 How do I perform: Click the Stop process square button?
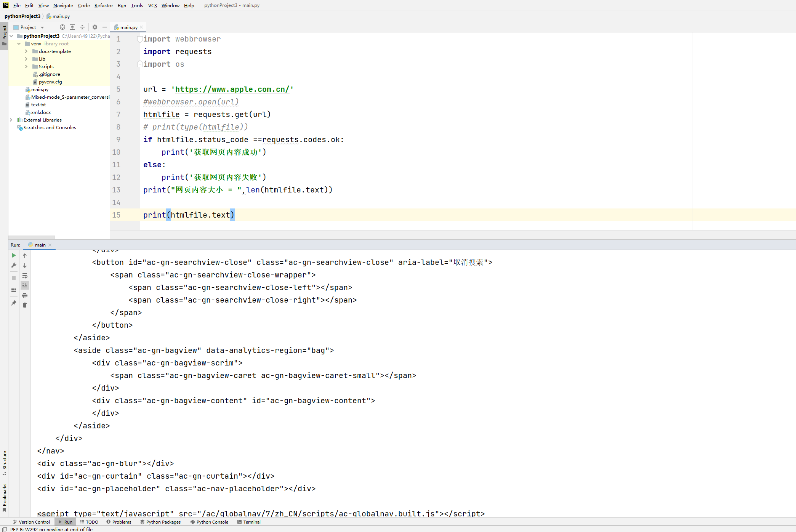(14, 278)
